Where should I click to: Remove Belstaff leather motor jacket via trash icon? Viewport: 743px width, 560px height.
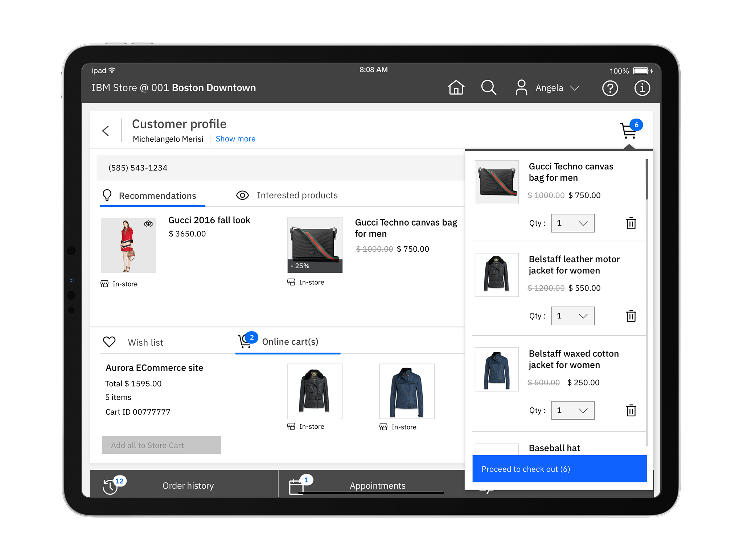(x=631, y=316)
